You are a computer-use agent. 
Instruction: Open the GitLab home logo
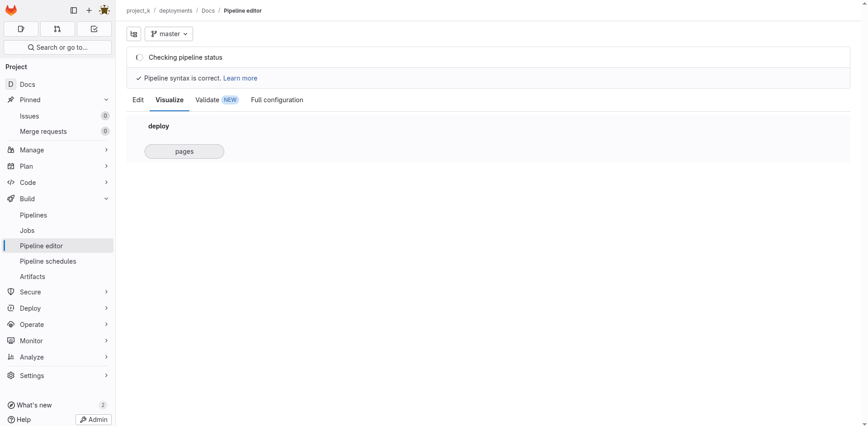pyautogui.click(x=11, y=10)
